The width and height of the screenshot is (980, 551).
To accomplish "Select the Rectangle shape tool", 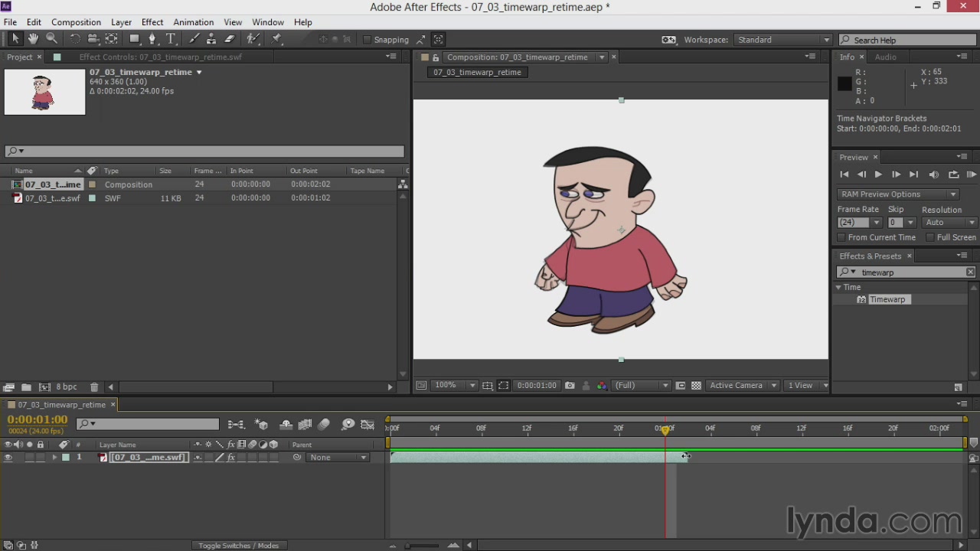I will pyautogui.click(x=135, y=39).
